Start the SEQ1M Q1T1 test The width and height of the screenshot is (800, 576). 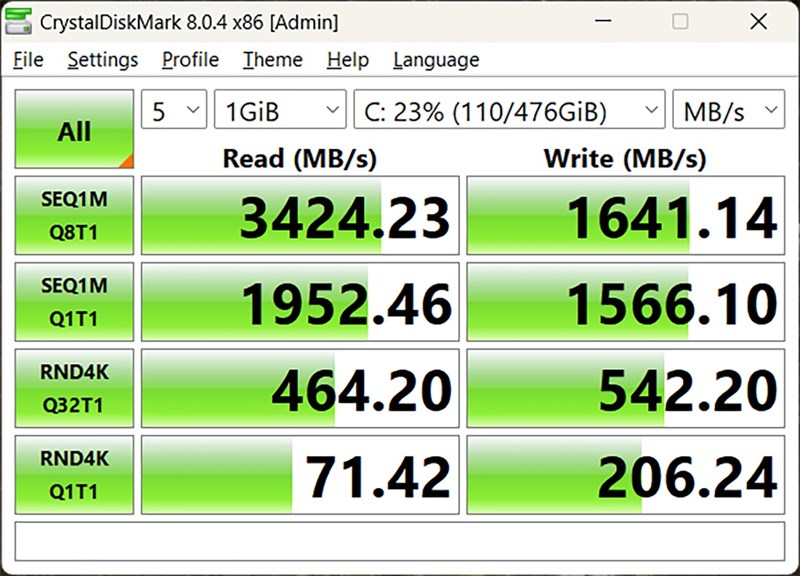tap(74, 302)
